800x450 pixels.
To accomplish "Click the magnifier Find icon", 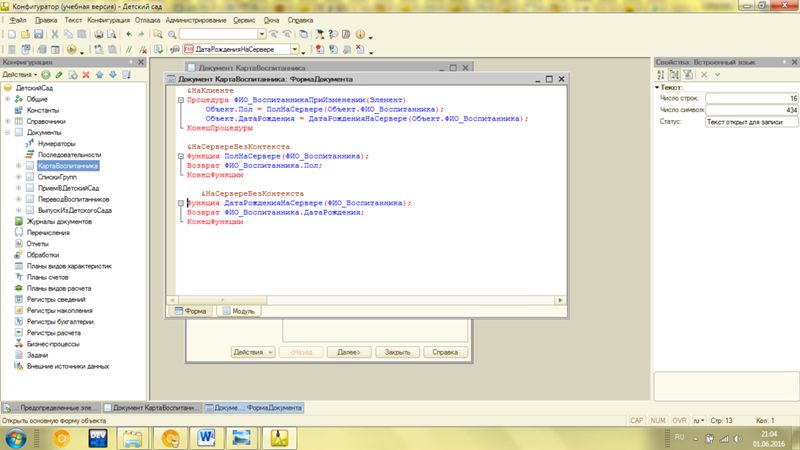I will tap(172, 34).
